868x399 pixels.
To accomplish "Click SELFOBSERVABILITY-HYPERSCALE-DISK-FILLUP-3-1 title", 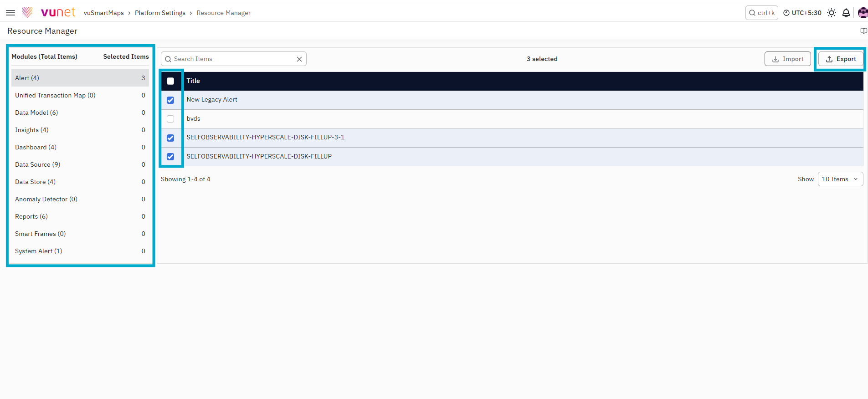I will click(x=266, y=137).
